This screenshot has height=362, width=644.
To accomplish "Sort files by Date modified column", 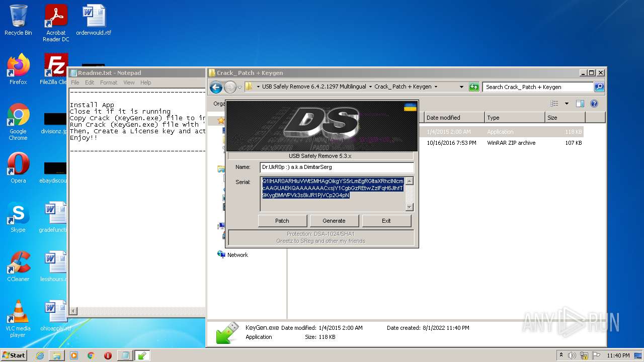I will [454, 118].
